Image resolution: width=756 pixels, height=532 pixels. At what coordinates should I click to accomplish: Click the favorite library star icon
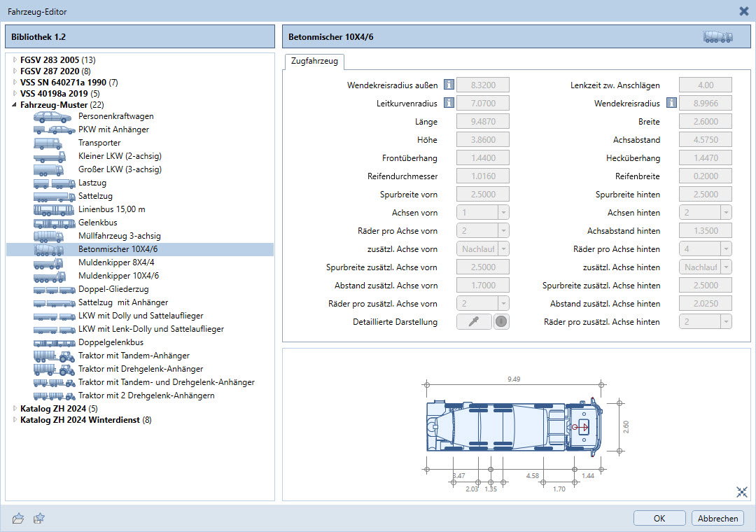tap(39, 519)
